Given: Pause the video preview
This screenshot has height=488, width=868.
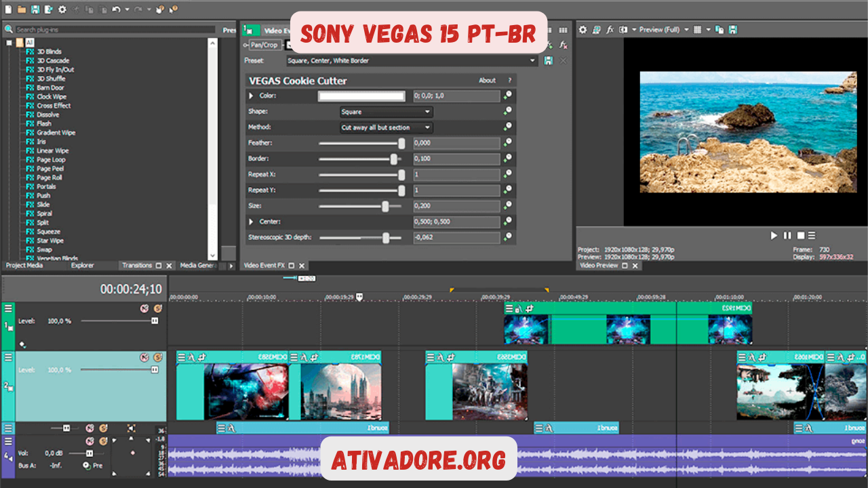Looking at the screenshot, I should [787, 235].
